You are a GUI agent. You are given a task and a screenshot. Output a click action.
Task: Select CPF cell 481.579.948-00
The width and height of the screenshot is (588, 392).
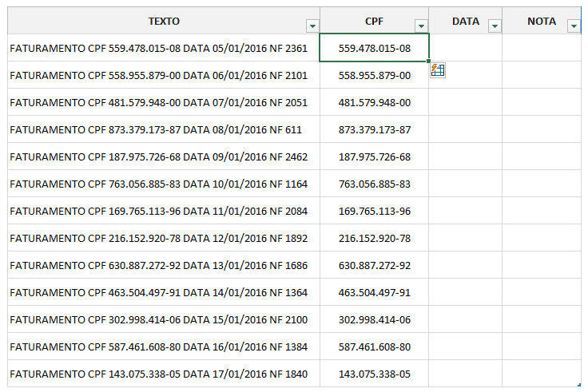click(374, 102)
